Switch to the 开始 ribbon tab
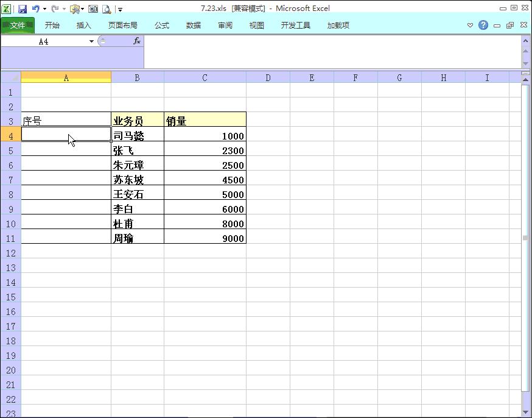Screen dimensions: 532x418 52,25
